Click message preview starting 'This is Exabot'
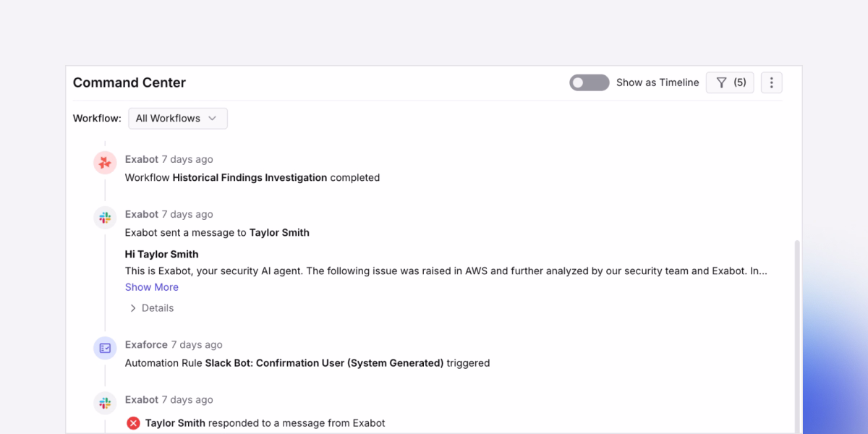Viewport: 868px width, 434px height. (x=446, y=271)
